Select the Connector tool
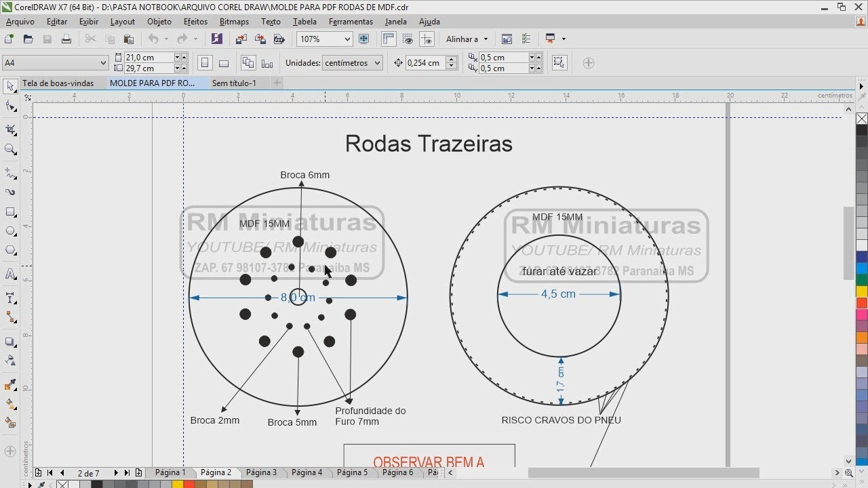 tap(10, 317)
